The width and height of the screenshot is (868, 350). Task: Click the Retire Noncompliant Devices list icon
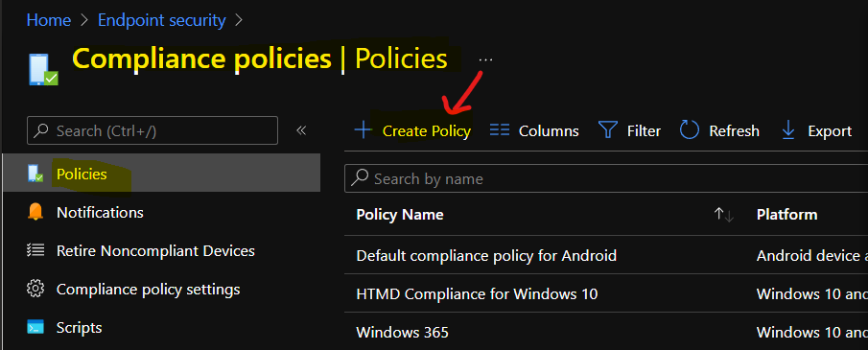[x=35, y=250]
